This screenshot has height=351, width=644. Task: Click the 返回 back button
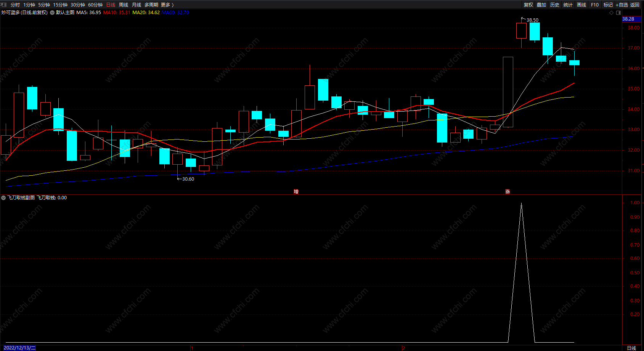(x=635, y=5)
